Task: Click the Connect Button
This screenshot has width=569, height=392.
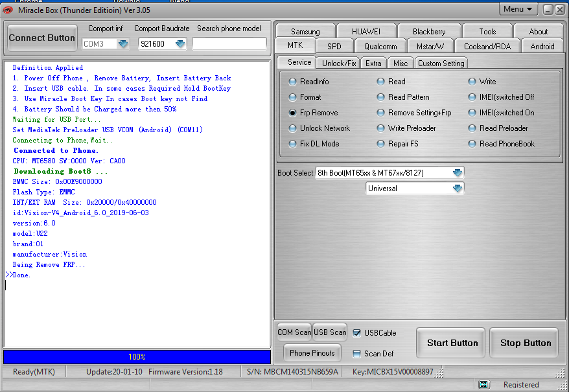Action: 42,38
